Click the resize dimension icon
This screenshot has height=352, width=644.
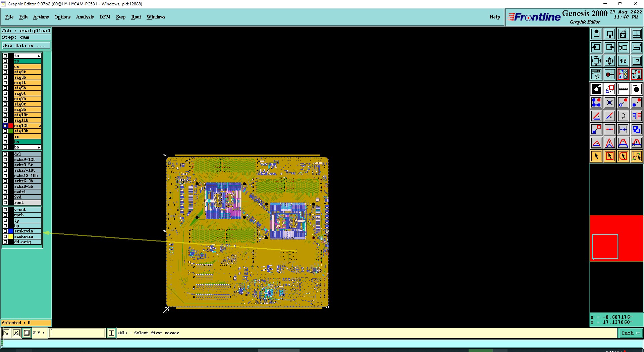tap(623, 129)
